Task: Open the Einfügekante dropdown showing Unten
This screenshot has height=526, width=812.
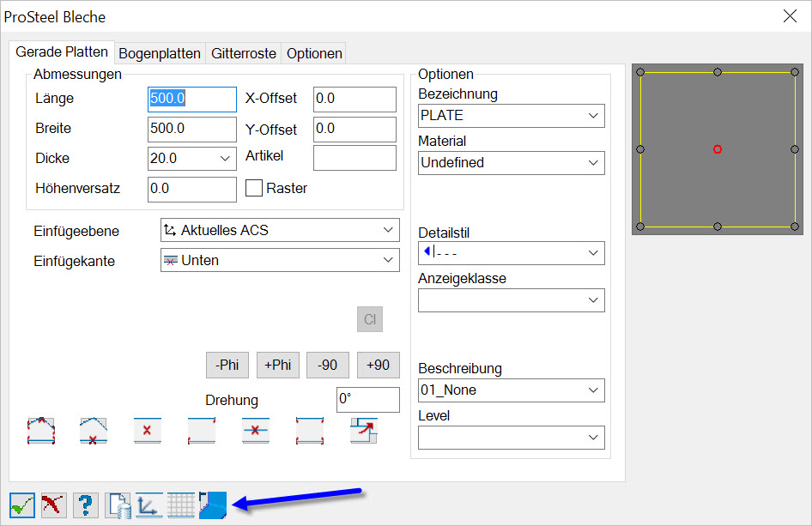Action: 280,260
